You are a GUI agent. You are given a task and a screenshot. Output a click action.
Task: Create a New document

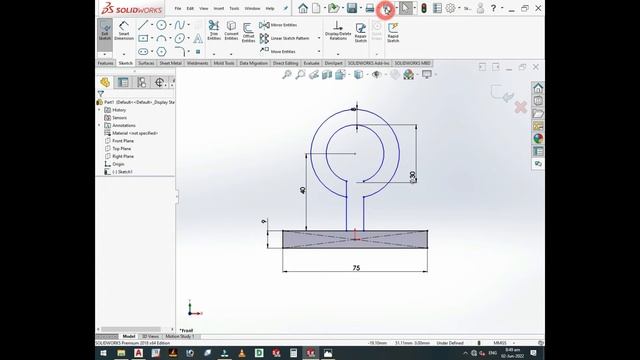tap(316, 8)
